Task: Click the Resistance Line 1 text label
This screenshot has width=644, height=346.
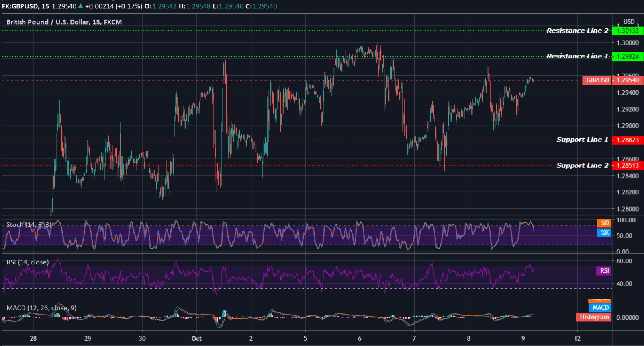Action: coord(577,56)
